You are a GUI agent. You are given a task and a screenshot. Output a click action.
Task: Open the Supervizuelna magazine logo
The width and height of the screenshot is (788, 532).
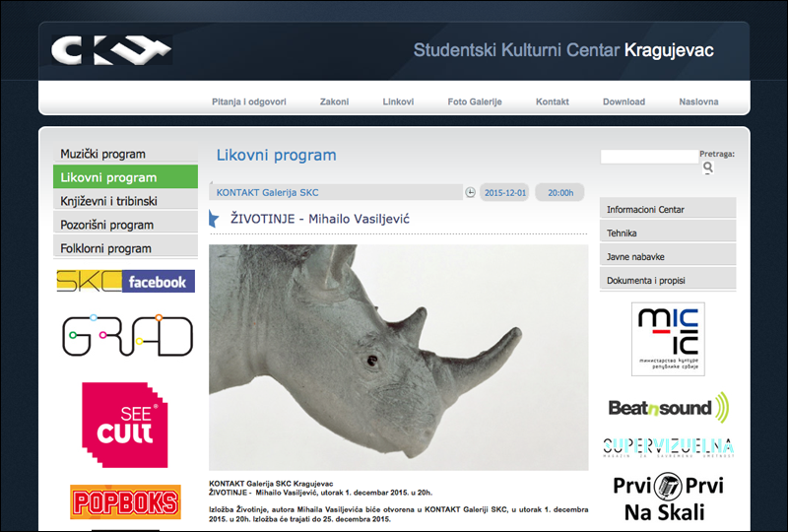pos(668,447)
